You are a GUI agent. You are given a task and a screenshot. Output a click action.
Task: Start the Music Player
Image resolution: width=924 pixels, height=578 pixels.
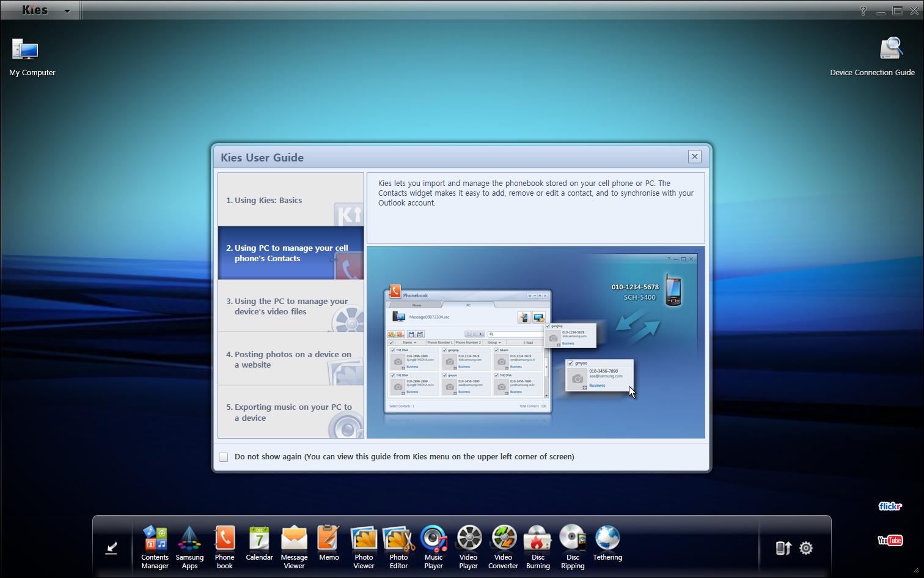click(433, 547)
